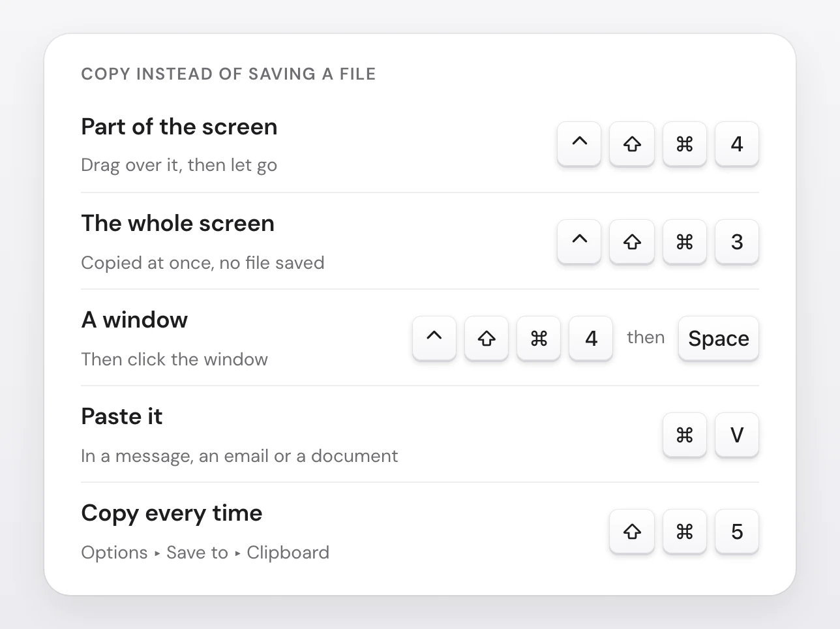Screen dimensions: 840x629
Task: Click the 4 key in the "A window" row
Action: click(591, 338)
